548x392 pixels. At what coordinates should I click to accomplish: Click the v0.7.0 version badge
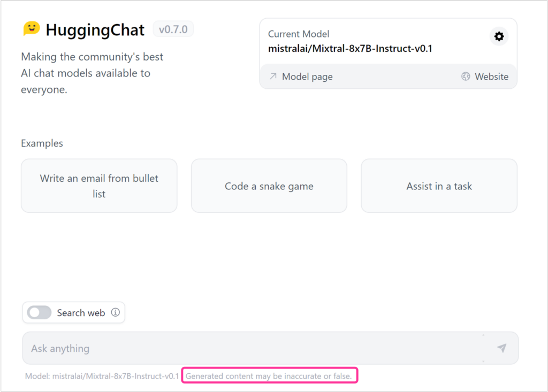coord(173,29)
